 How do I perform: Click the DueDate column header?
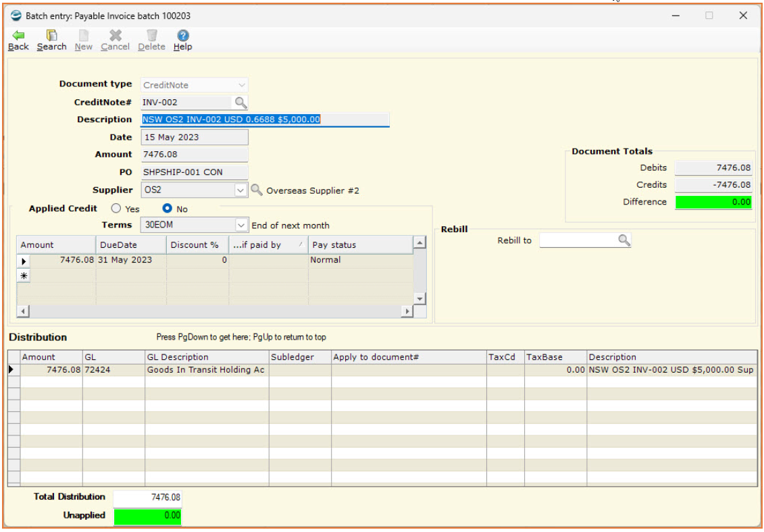point(131,244)
